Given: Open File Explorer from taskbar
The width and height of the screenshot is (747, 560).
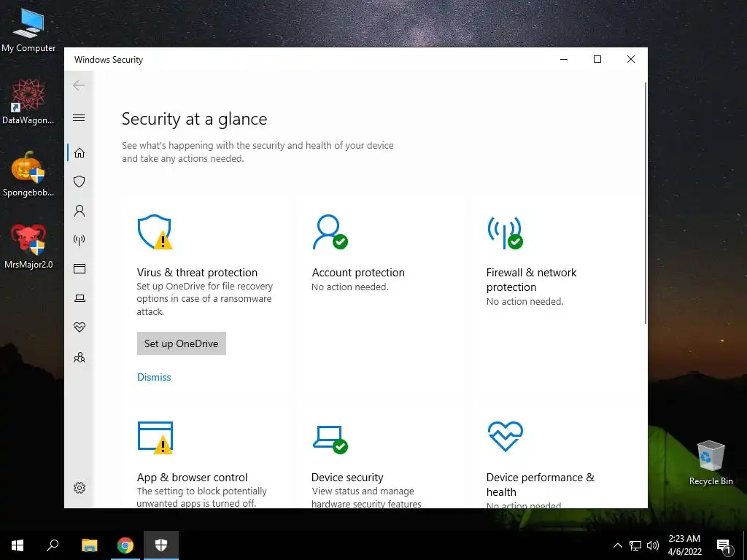Looking at the screenshot, I should pos(89,545).
